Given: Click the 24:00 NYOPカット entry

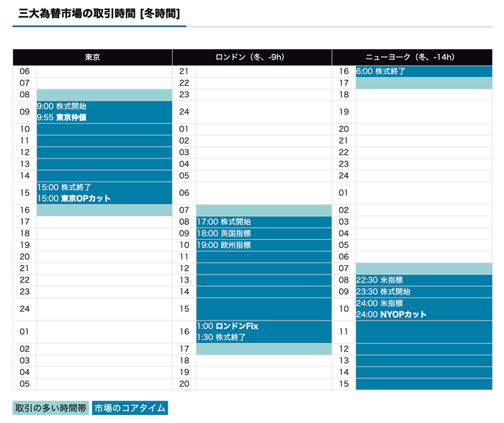Looking at the screenshot, I should (392, 314).
